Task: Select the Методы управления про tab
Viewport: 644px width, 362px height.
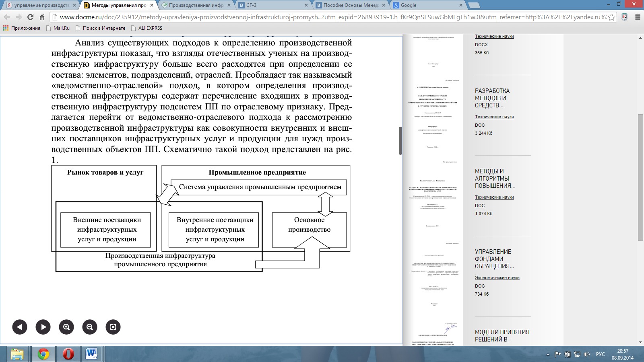Action: pyautogui.click(x=118, y=5)
